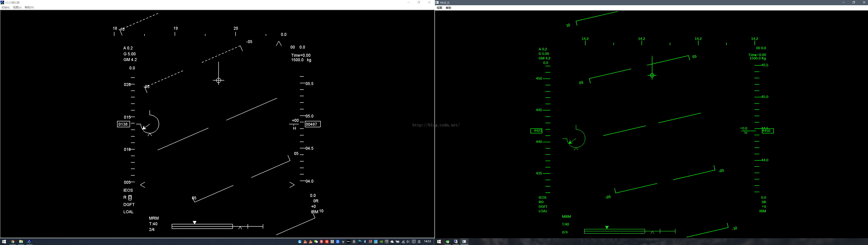Click the white triangle on range bar
Screen dimensions: 868x245
[x=194, y=222]
